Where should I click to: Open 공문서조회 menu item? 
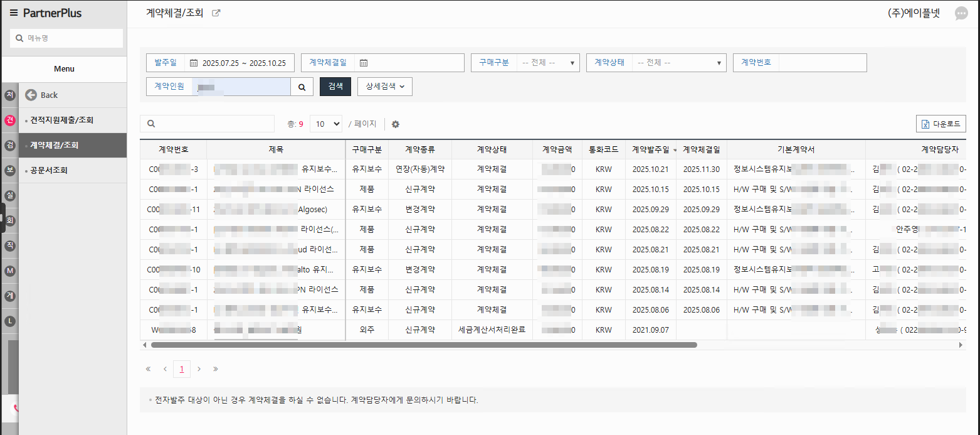[49, 170]
